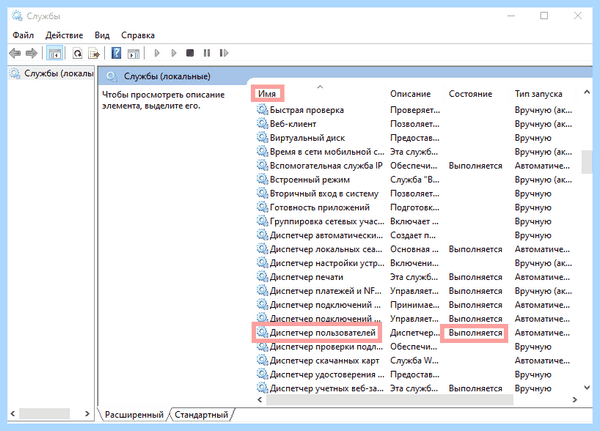Toggle the action pane toolbar icon
Viewport: 600px width, 431px height.
click(134, 53)
